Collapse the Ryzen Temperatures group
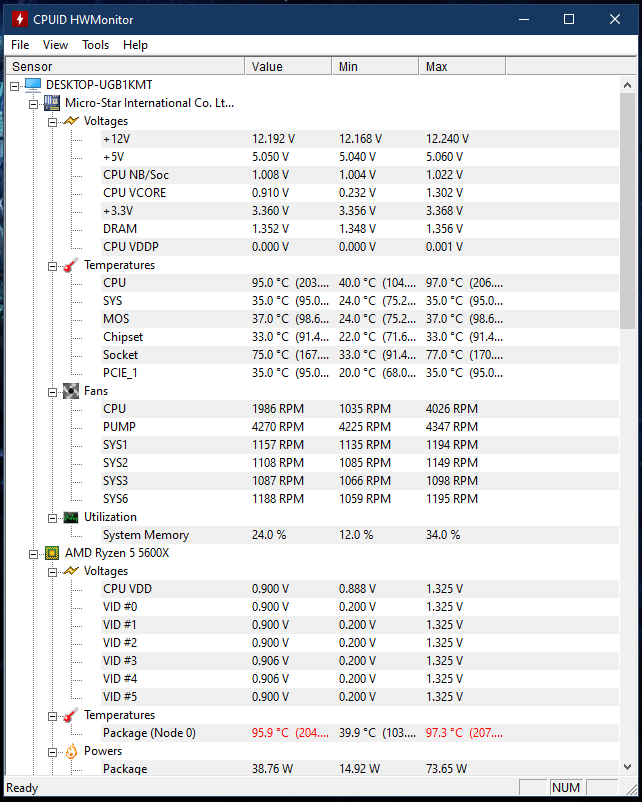The height and width of the screenshot is (802, 642). [52, 716]
